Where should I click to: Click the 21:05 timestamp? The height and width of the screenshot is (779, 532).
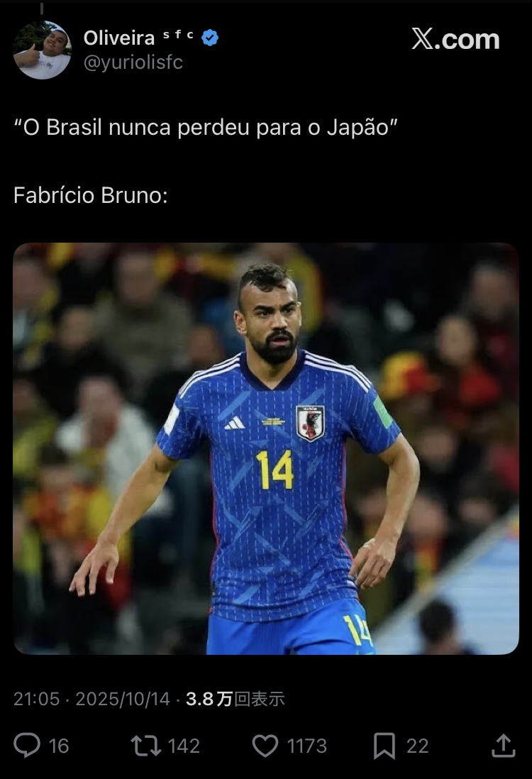36,699
